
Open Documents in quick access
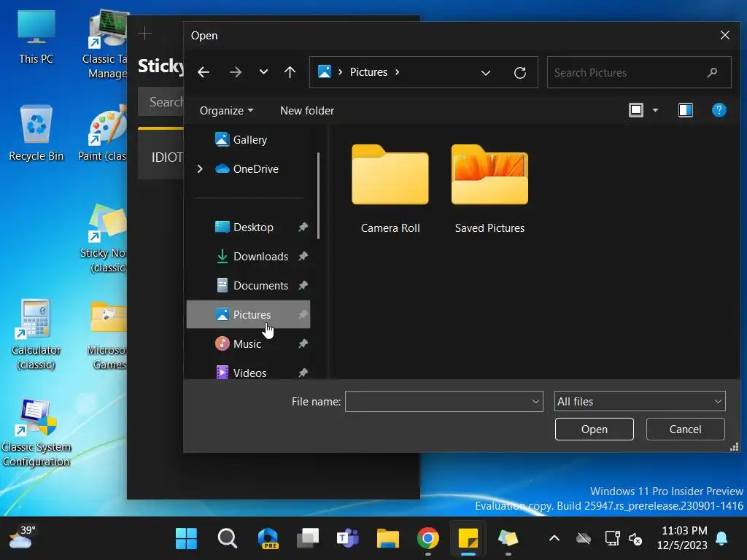tap(248, 285)
